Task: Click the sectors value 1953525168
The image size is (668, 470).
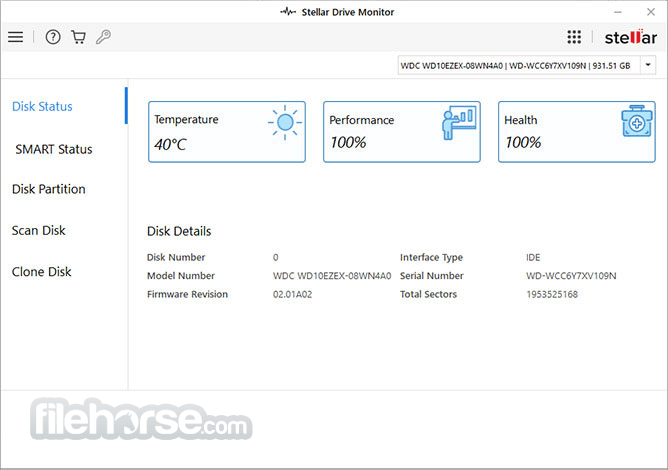Action: click(x=552, y=294)
